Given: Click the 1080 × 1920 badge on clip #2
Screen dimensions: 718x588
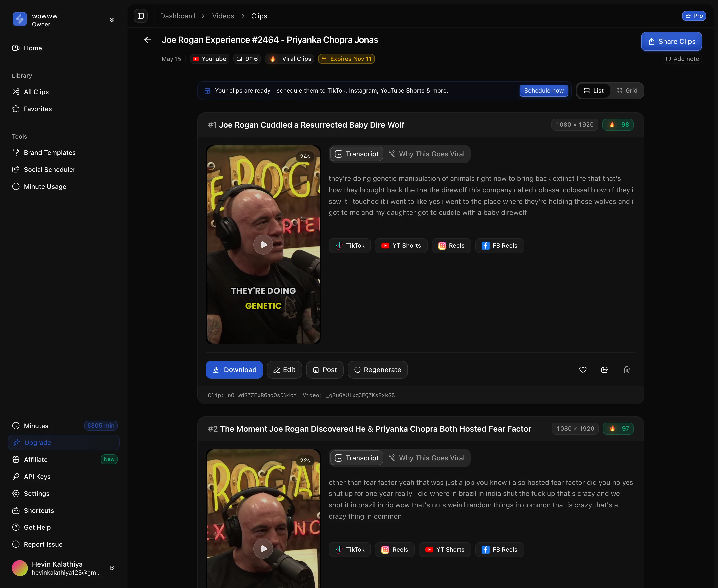Looking at the screenshot, I should (x=575, y=429).
